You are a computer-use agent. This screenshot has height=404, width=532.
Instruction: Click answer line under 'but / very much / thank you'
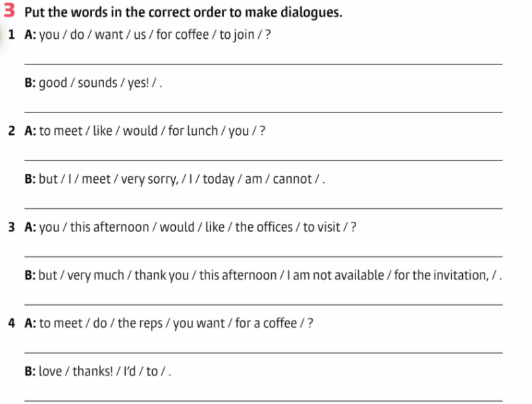(263, 305)
